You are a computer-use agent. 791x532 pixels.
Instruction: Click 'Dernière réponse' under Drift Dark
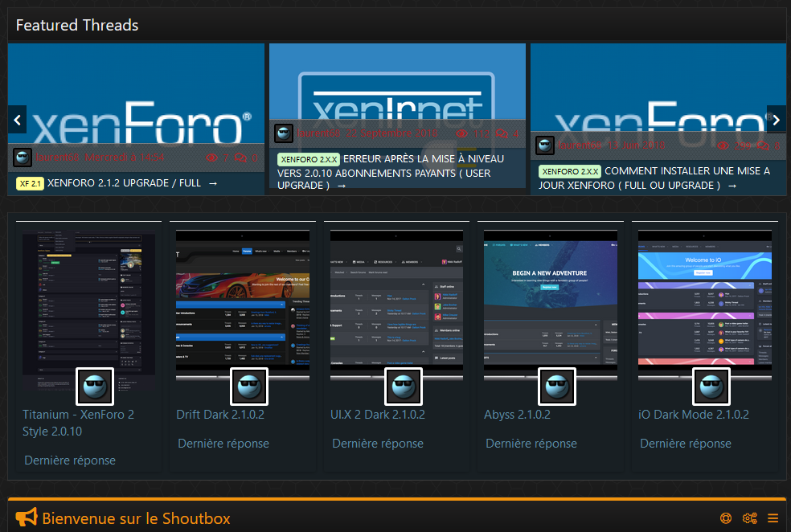pos(223,444)
